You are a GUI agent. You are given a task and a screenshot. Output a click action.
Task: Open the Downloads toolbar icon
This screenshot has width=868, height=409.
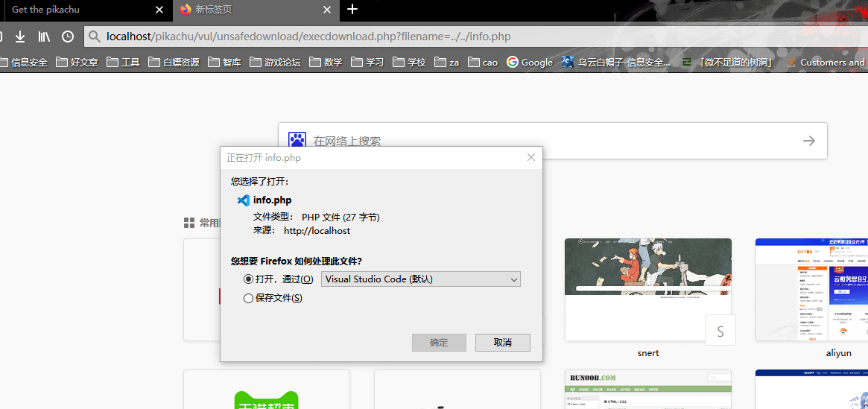click(20, 37)
